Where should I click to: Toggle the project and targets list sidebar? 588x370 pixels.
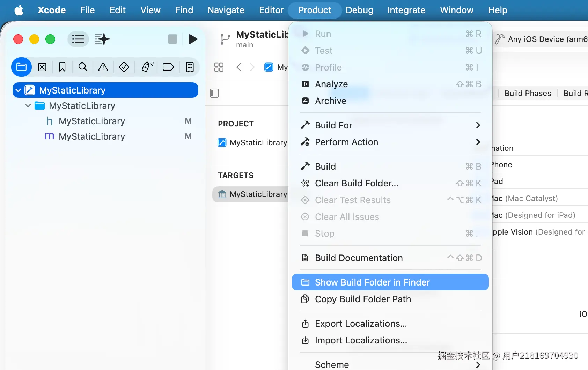[x=214, y=93]
